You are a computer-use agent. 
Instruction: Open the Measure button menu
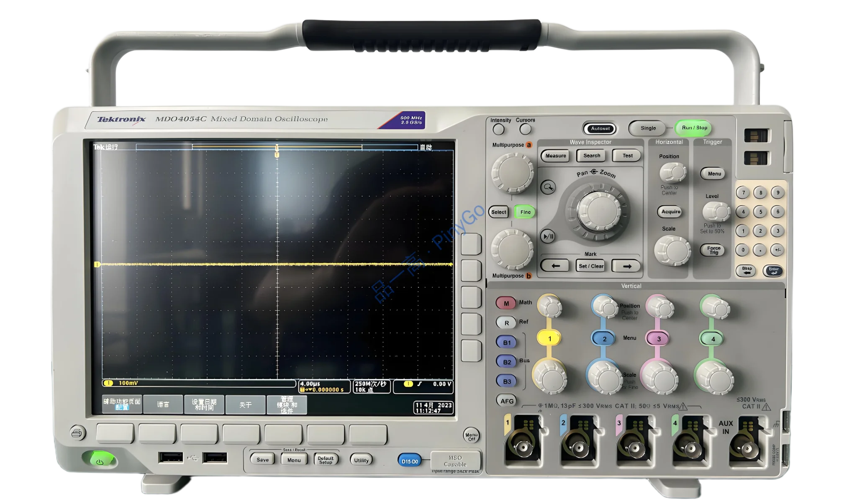click(x=555, y=156)
